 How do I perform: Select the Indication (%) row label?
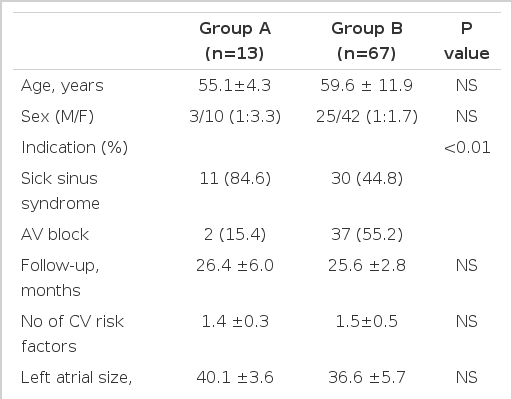coord(74,147)
